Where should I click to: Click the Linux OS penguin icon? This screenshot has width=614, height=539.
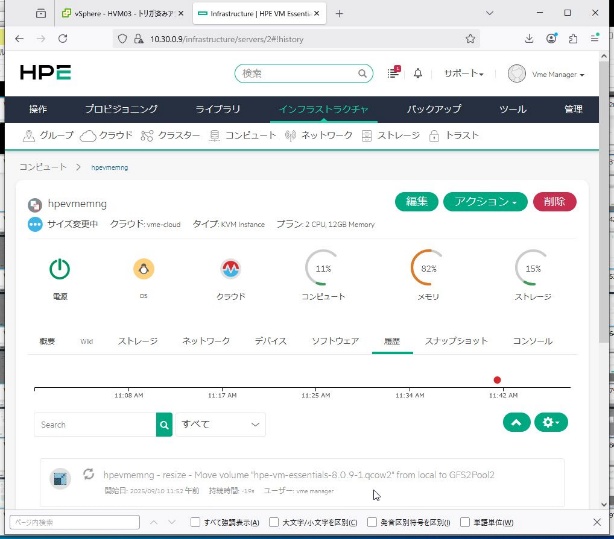pyautogui.click(x=143, y=268)
